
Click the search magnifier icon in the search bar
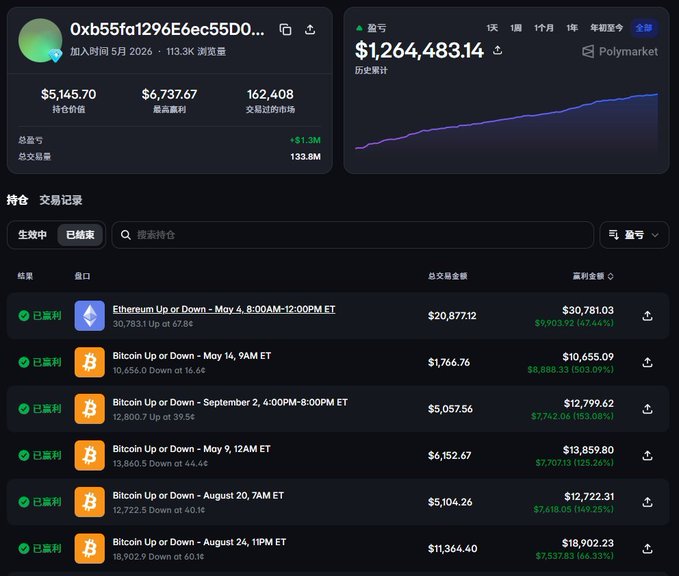[126, 235]
